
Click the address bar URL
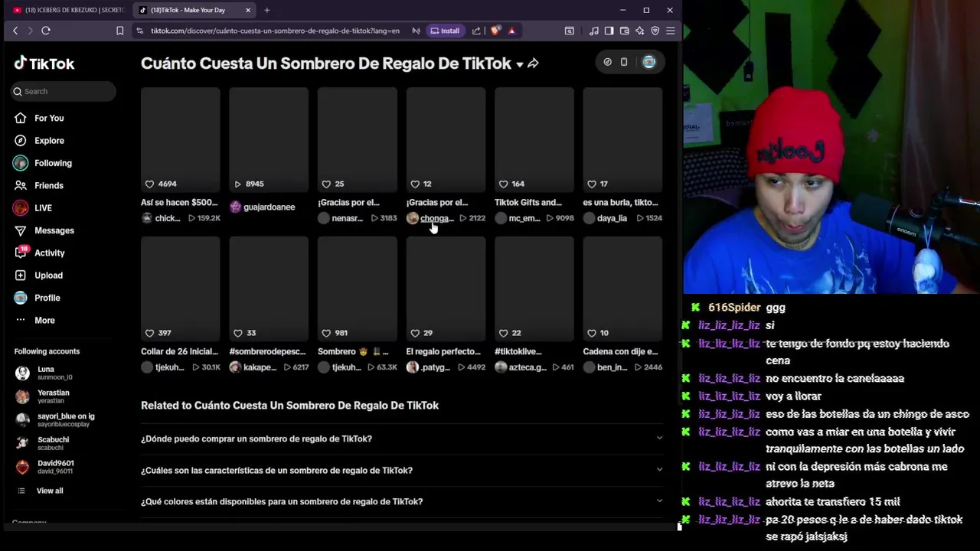(275, 31)
